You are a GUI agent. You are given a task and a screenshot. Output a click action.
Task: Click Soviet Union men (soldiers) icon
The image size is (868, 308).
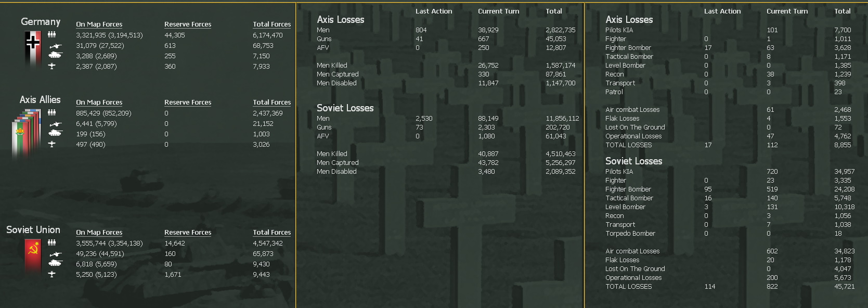click(x=51, y=243)
